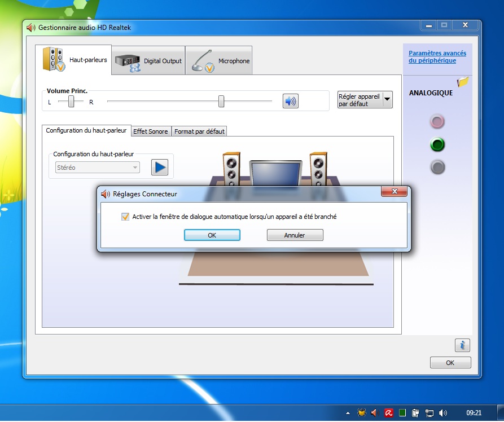The height and width of the screenshot is (422, 504).
Task: Click the pink analog jack connector
Action: (437, 121)
